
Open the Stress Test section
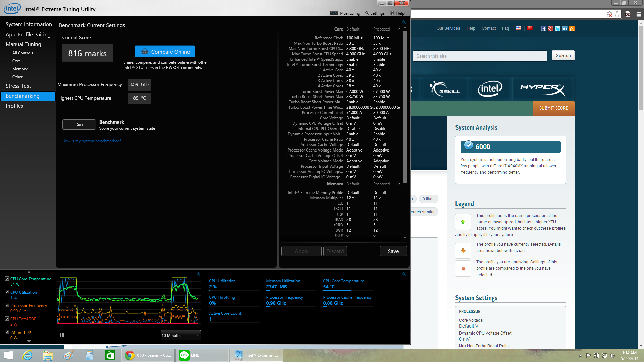(18, 86)
